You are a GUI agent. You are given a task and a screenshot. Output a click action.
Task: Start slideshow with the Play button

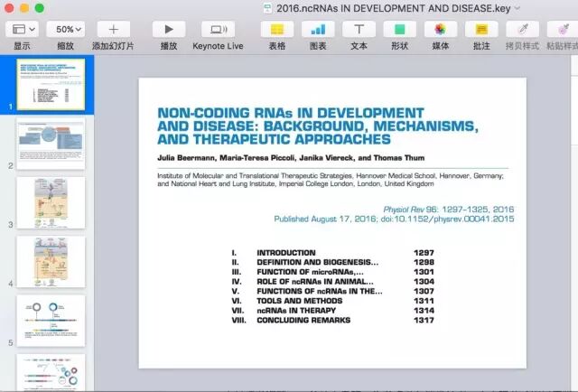tap(169, 29)
